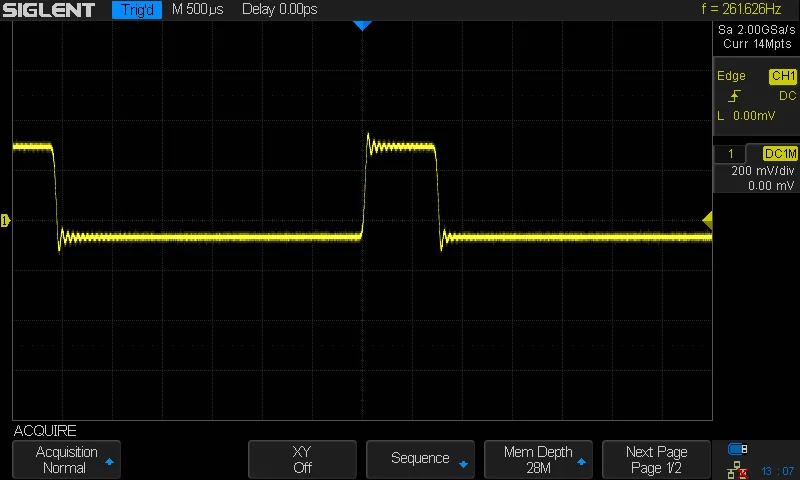This screenshot has height=480, width=800.
Task: Open the Sequence submenu
Action: (x=420, y=460)
